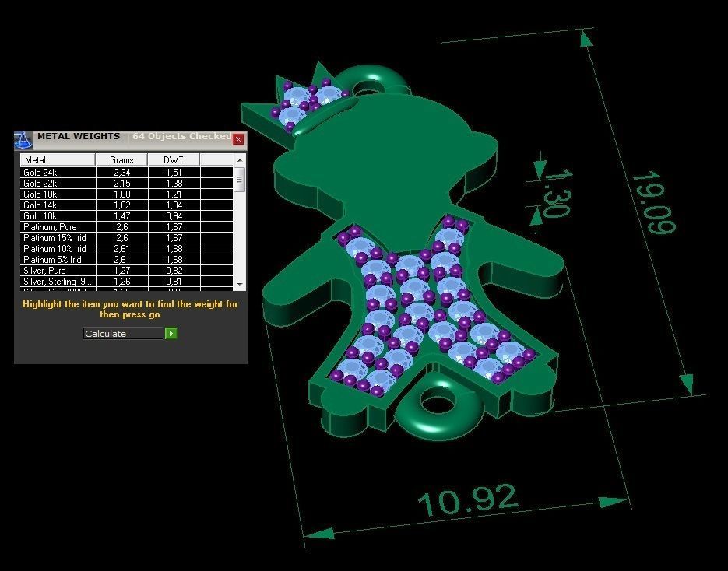
Task: Close the Metal Weights panel
Action: [238, 140]
